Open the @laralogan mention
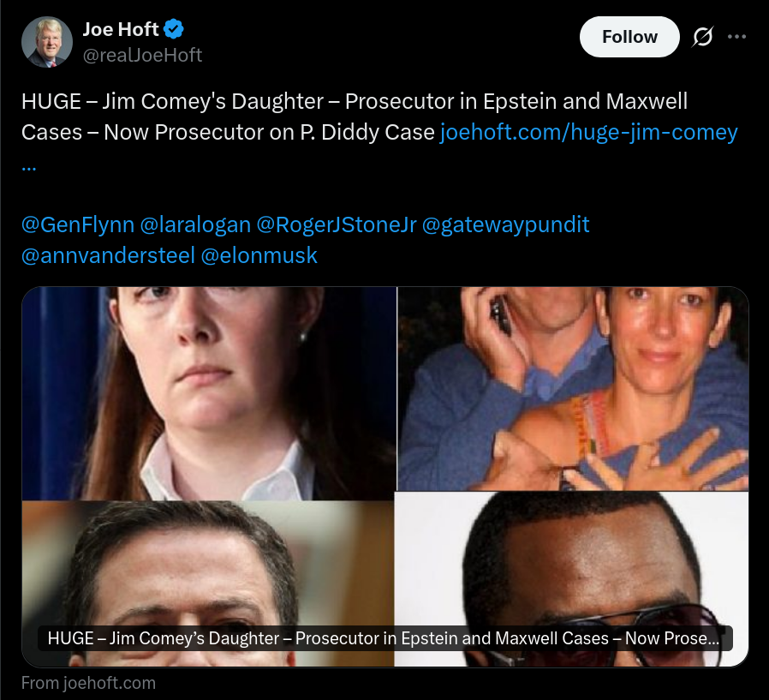The height and width of the screenshot is (700, 769). coord(195,224)
